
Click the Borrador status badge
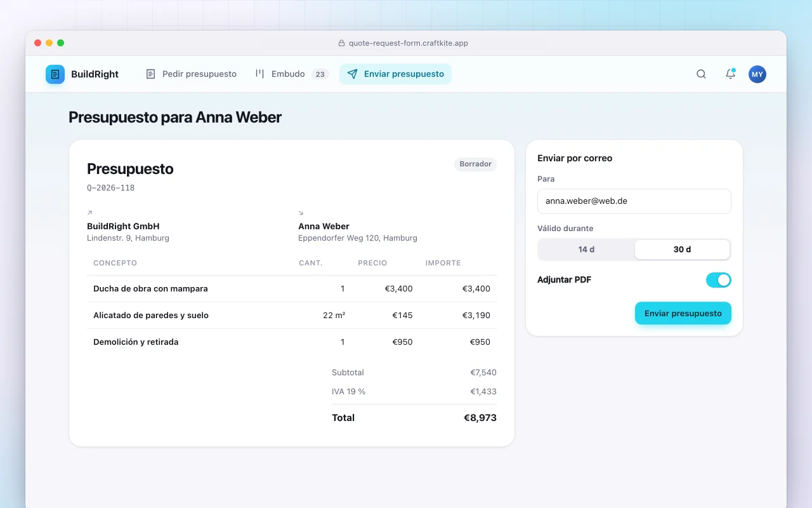476,164
